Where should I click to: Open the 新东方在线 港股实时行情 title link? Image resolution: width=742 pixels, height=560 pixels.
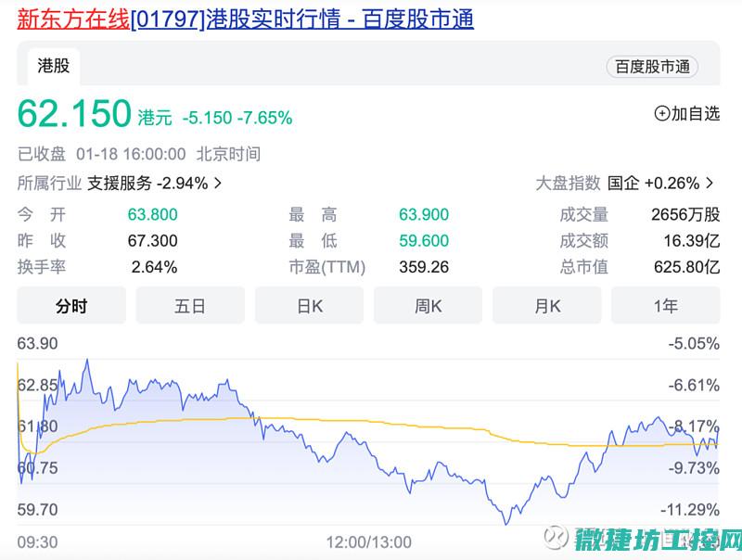point(245,19)
